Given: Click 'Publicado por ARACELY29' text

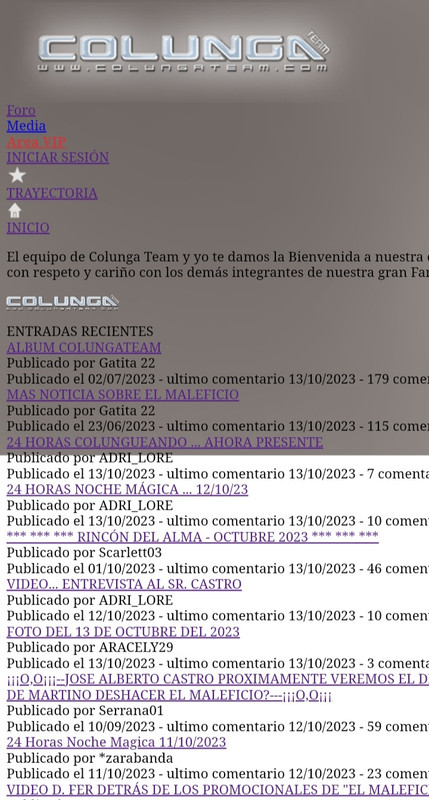Looking at the screenshot, I should click(x=90, y=647).
